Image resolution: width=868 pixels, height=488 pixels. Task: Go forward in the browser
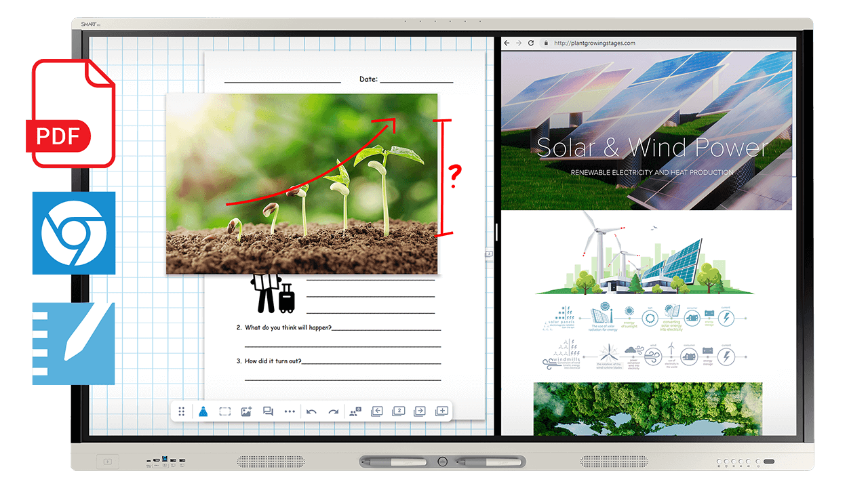click(x=519, y=42)
